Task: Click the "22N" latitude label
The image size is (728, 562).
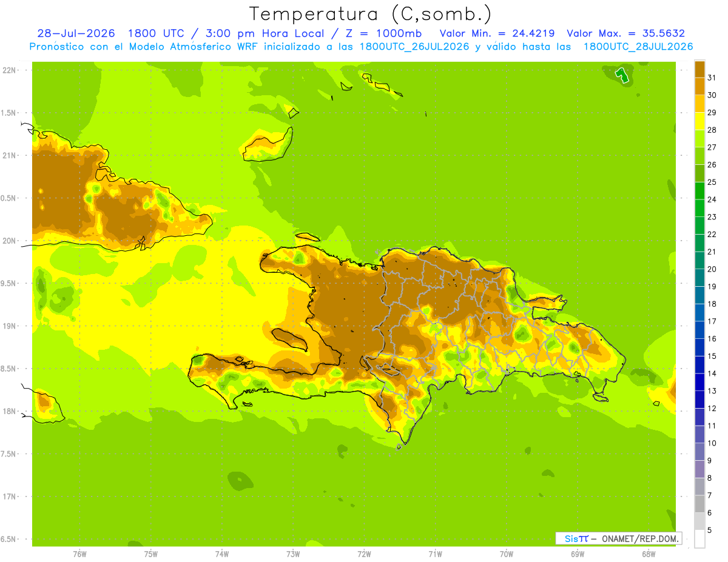Action: click(x=10, y=70)
